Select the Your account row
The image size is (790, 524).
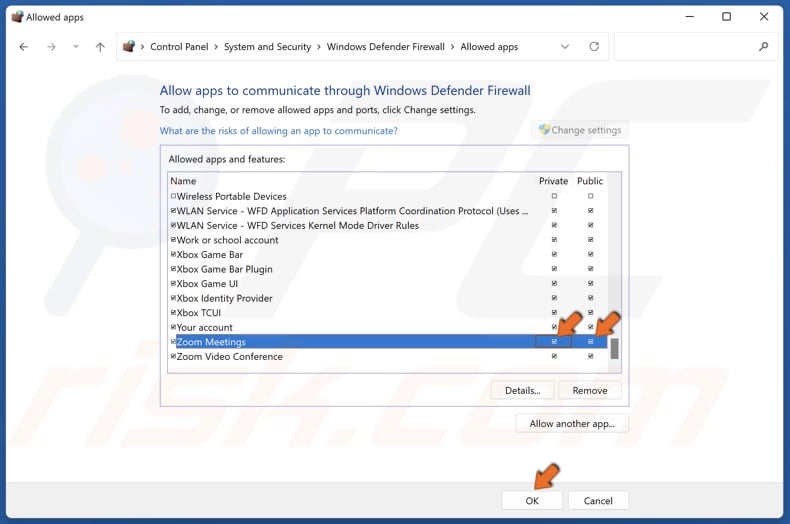(x=388, y=327)
